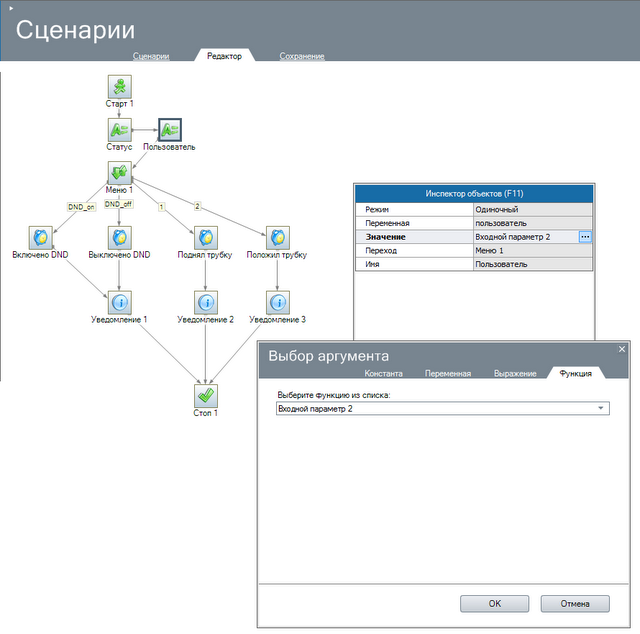The width and height of the screenshot is (640, 634).
Task: Switch to the Переменная argument tab
Action: click(447, 373)
